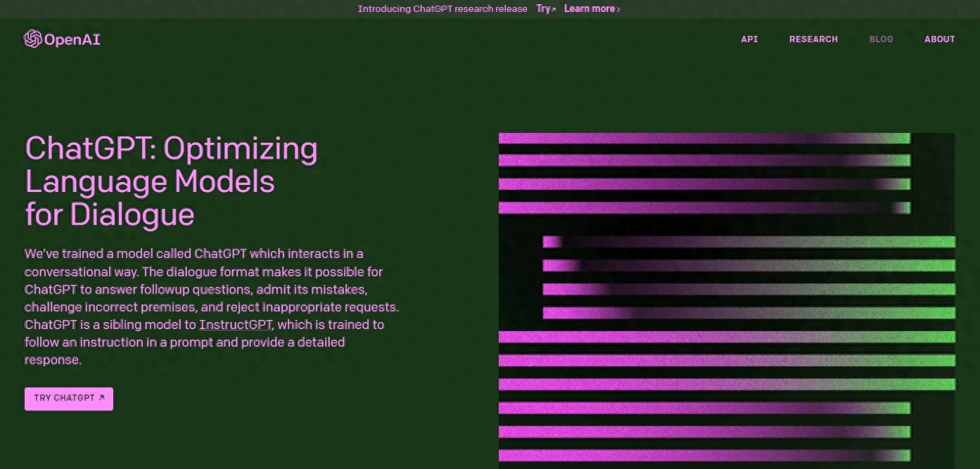This screenshot has width=980, height=469.
Task: Go to the RESEARCH page
Action: [x=813, y=39]
